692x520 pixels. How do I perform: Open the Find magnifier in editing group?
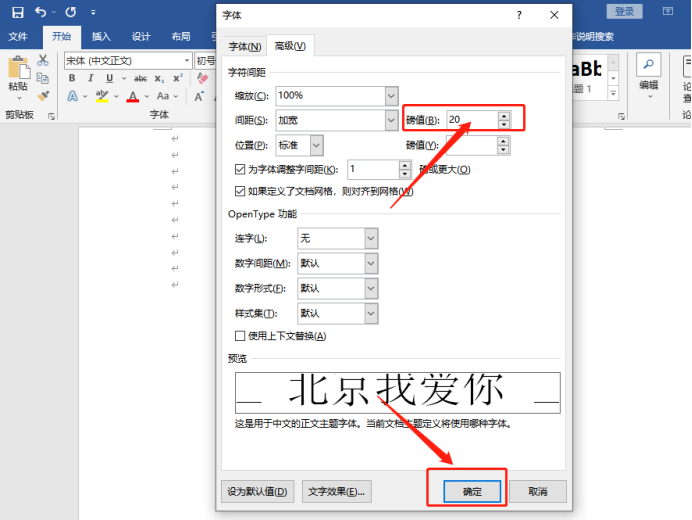(648, 64)
